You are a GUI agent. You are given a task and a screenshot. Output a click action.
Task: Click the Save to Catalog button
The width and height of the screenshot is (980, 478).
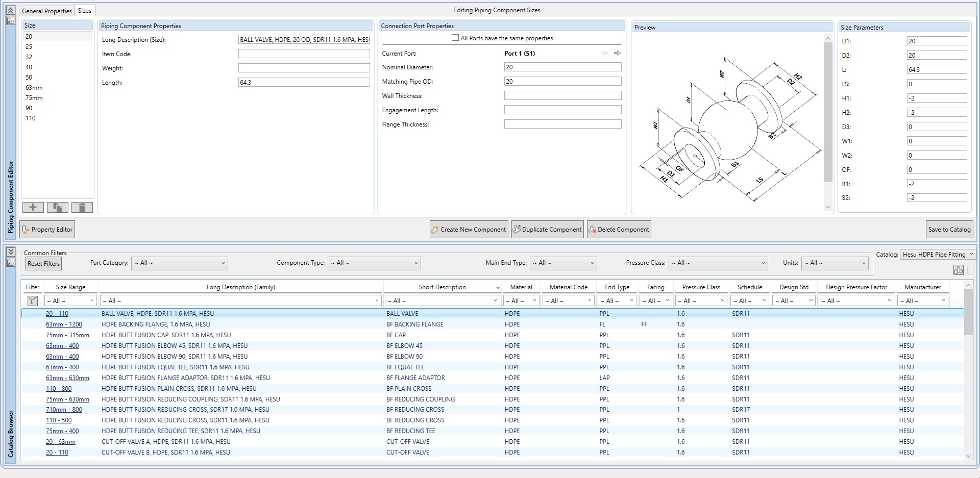tap(949, 230)
